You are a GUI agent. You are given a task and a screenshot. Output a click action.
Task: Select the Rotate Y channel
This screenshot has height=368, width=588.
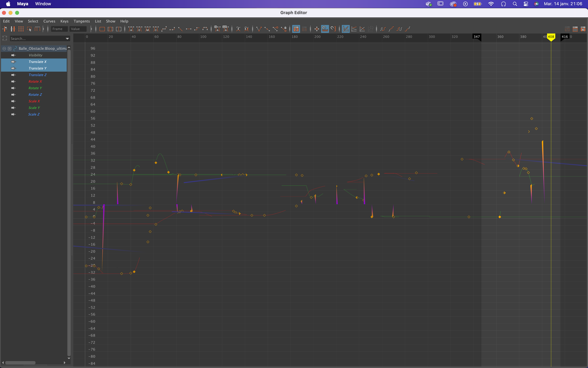35,88
